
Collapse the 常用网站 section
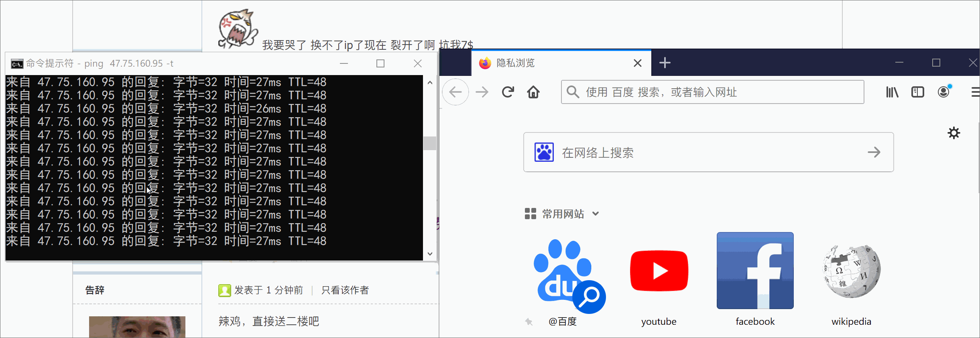point(596,214)
